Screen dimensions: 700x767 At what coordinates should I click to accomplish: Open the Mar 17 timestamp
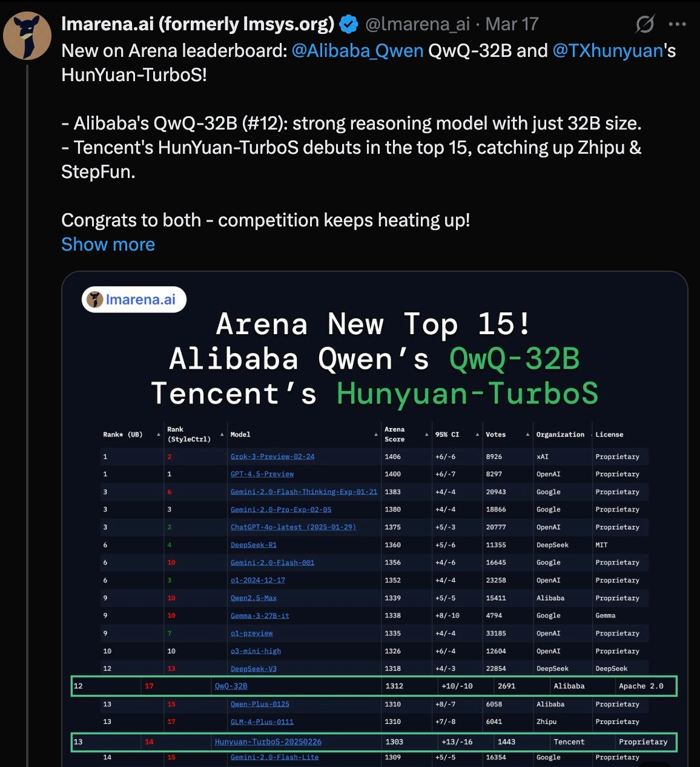coord(512,24)
